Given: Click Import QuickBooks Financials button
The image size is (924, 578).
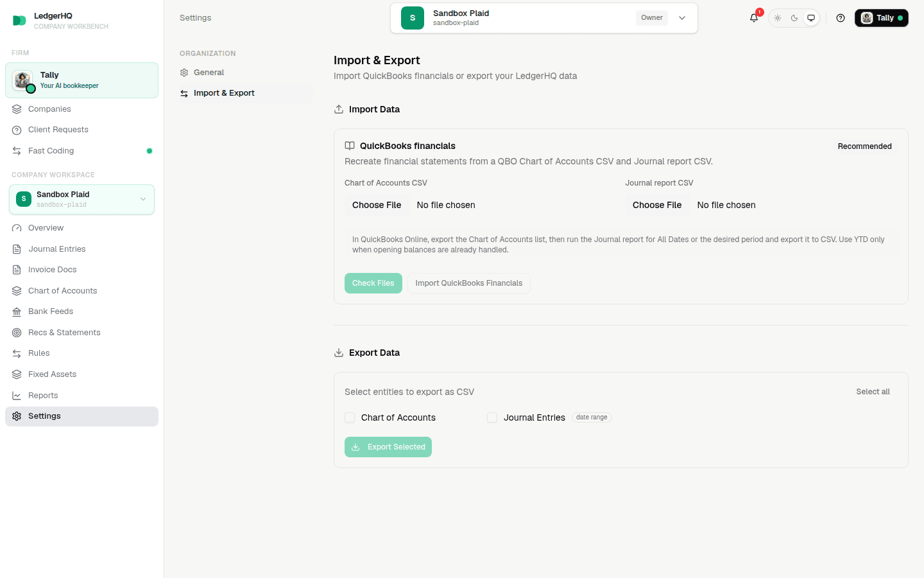Looking at the screenshot, I should coord(469,283).
